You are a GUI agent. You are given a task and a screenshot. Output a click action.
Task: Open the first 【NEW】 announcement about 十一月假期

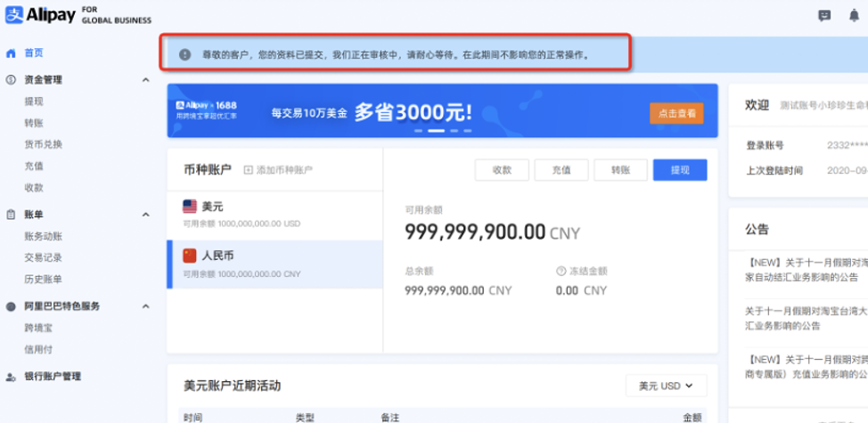806,271
